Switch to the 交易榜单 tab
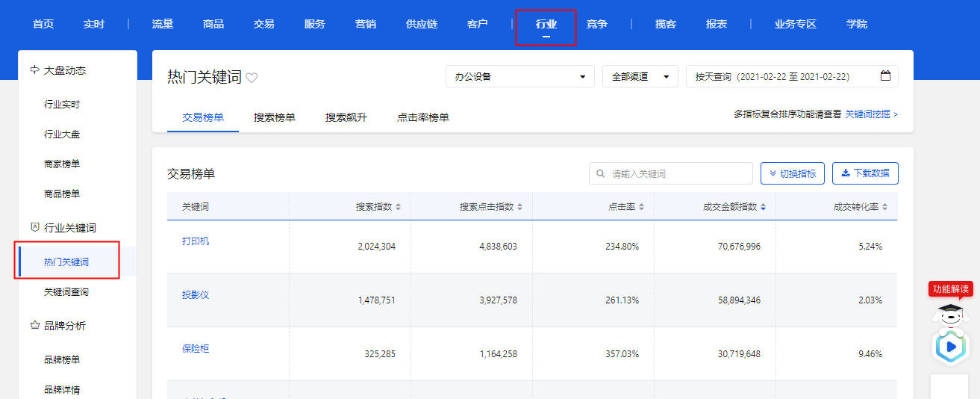The image size is (980, 399). (203, 117)
